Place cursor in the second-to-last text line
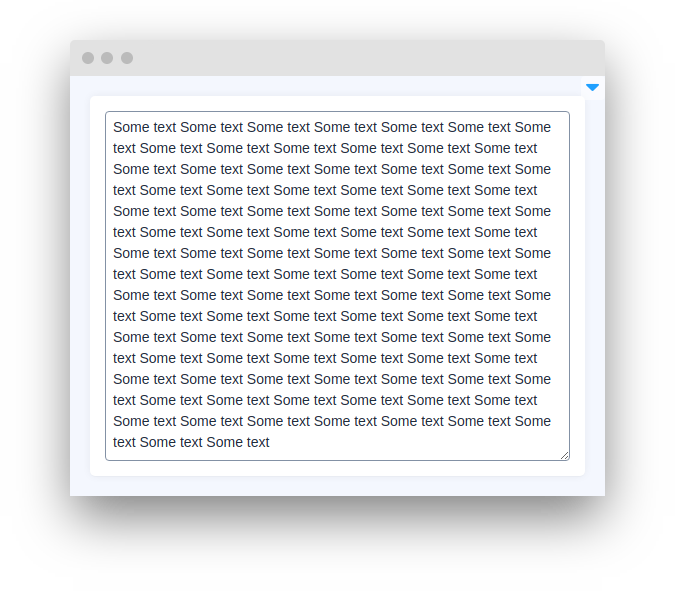This screenshot has width=675, height=596. click(332, 421)
